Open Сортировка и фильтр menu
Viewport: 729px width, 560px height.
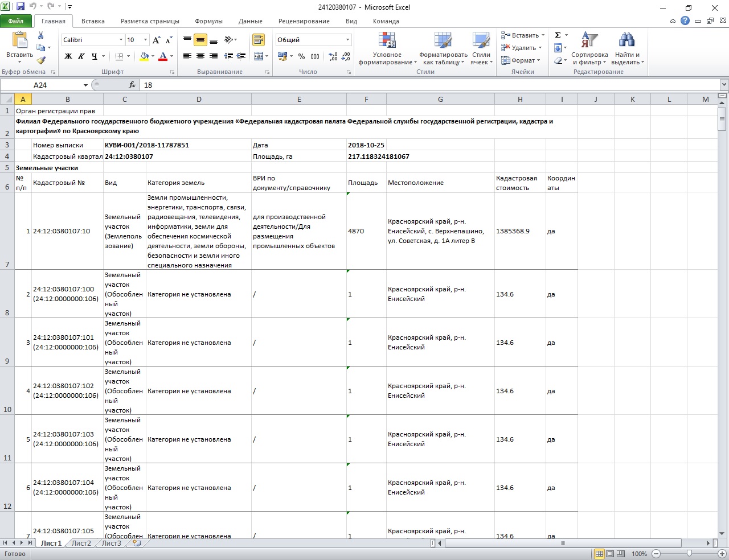[589, 48]
